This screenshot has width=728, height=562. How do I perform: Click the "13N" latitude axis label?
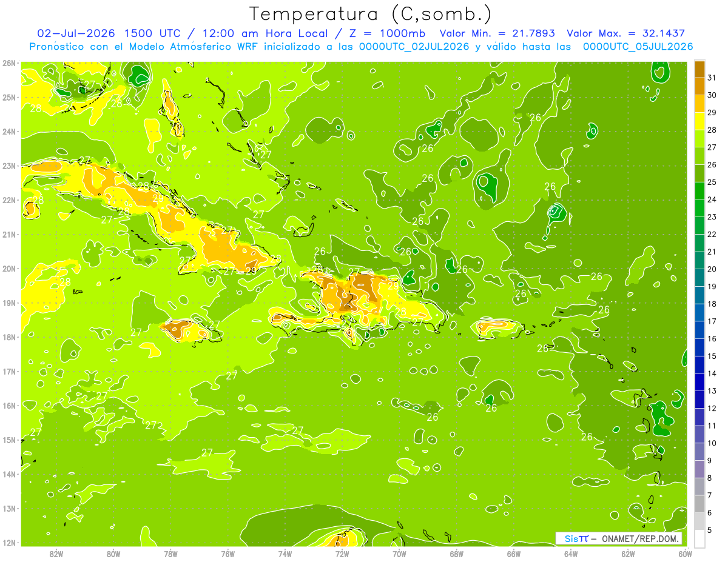click(8, 508)
